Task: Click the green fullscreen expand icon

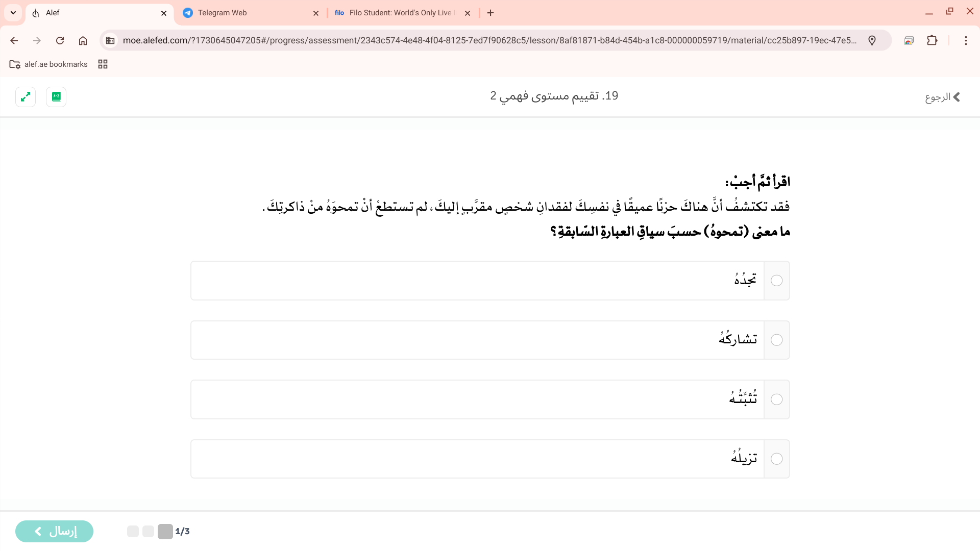Action: (26, 97)
